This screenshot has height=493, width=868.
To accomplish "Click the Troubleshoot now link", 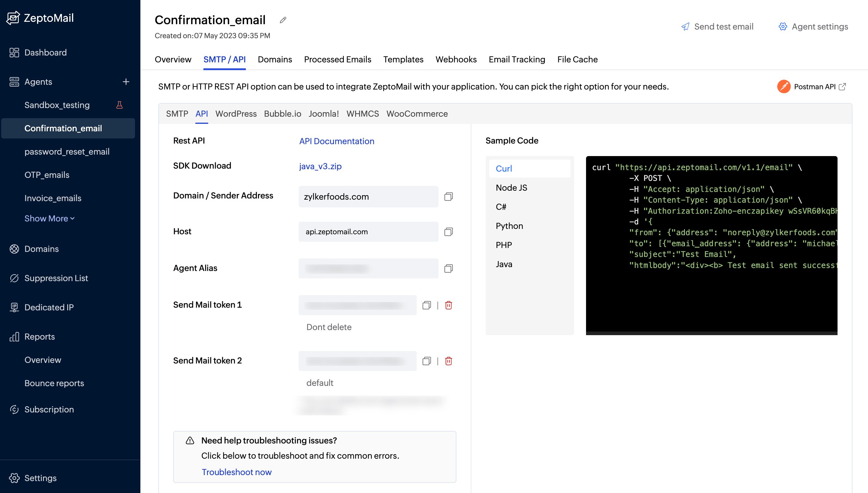I will (237, 472).
